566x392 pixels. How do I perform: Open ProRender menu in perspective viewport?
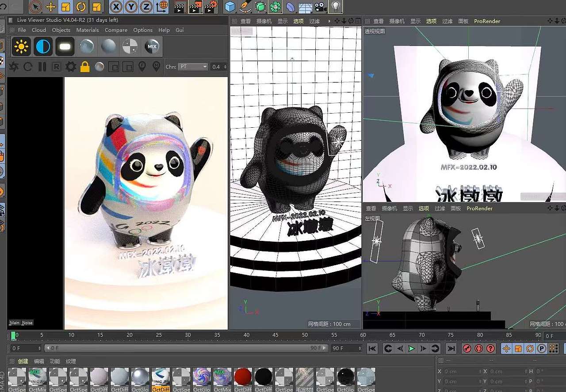(x=487, y=21)
